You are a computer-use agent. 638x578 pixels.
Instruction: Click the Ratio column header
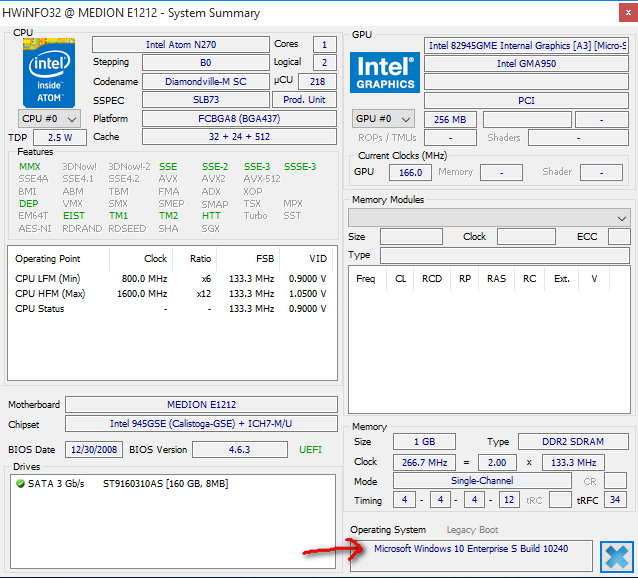point(195,259)
